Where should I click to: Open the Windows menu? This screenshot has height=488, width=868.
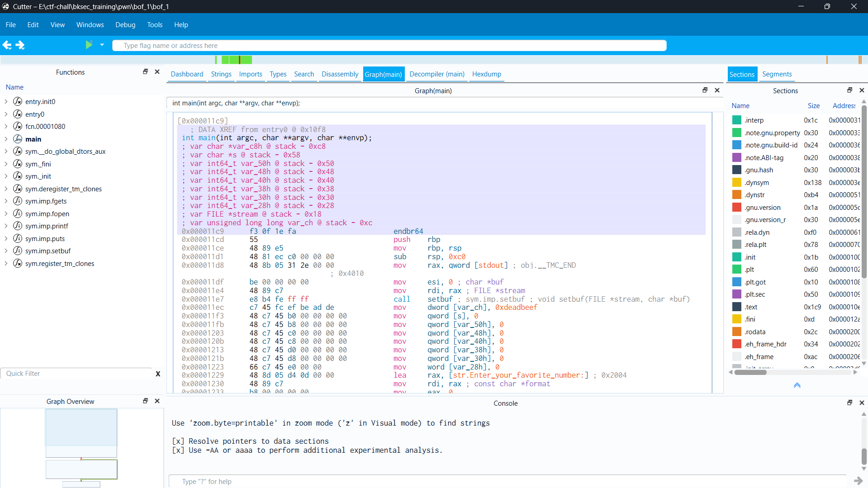90,25
